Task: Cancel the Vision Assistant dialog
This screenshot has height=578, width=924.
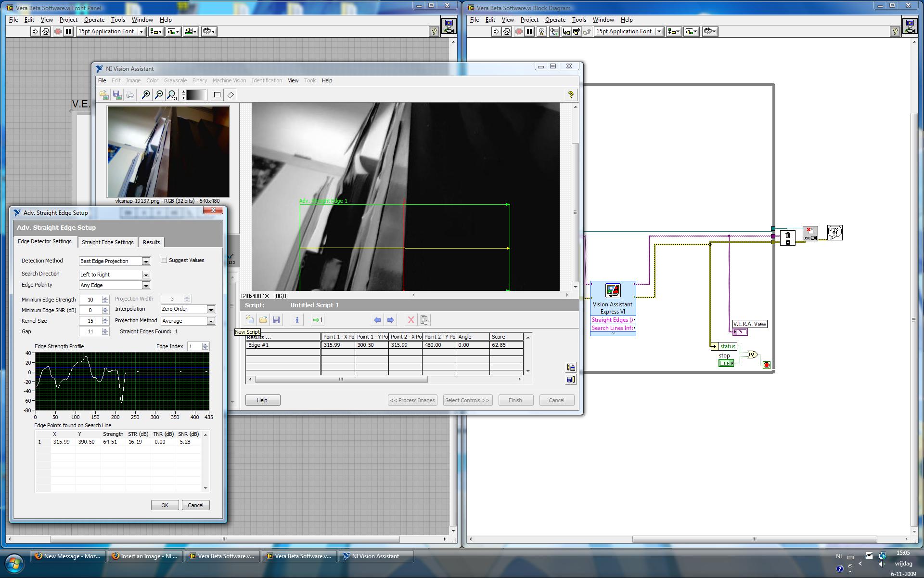Action: pyautogui.click(x=556, y=400)
